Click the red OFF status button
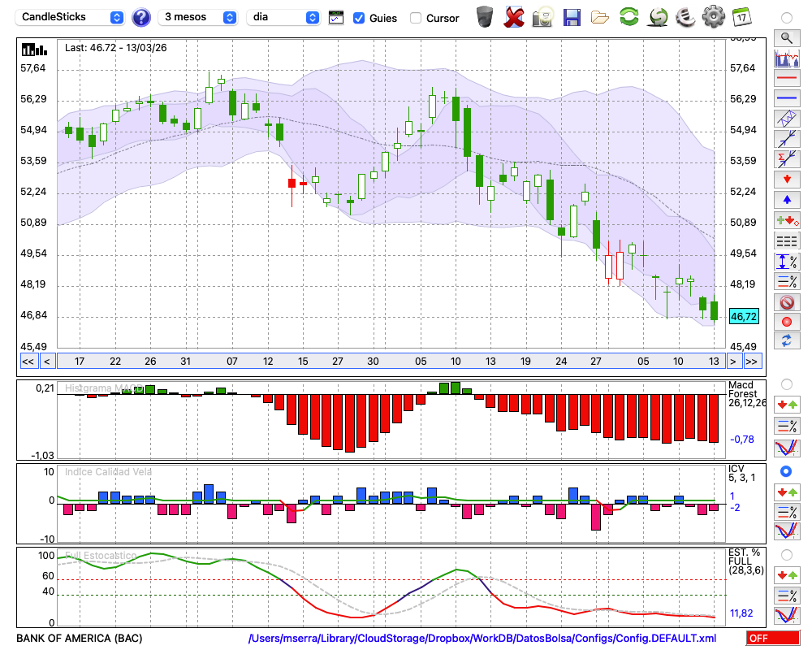Screen dimensions: 812x650 (771, 639)
